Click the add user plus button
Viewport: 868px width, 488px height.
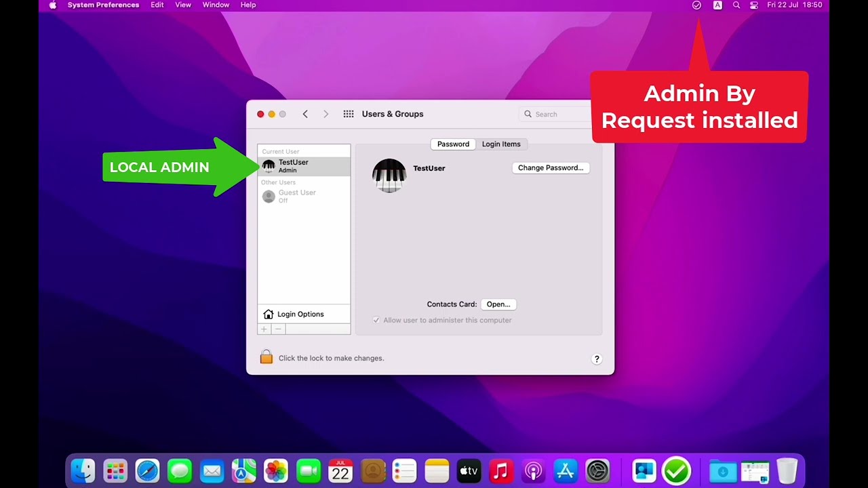pos(264,329)
